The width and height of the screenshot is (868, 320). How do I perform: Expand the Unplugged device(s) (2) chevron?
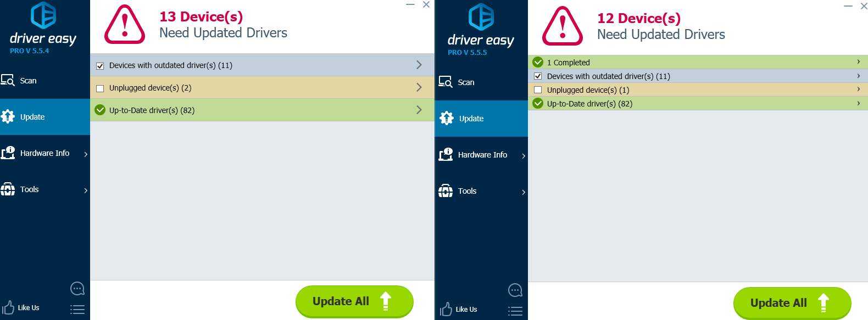[419, 87]
